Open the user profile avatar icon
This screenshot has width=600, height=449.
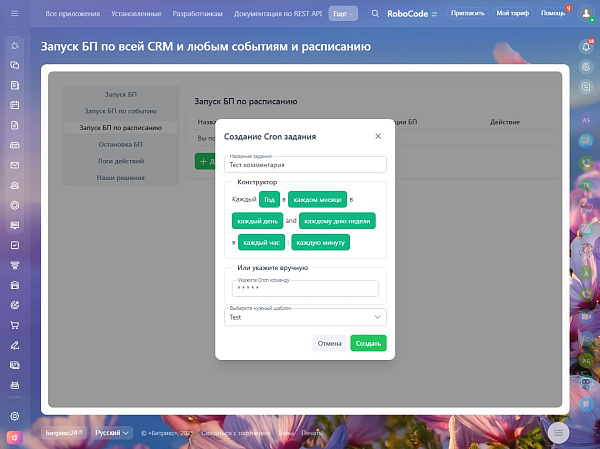[585, 14]
